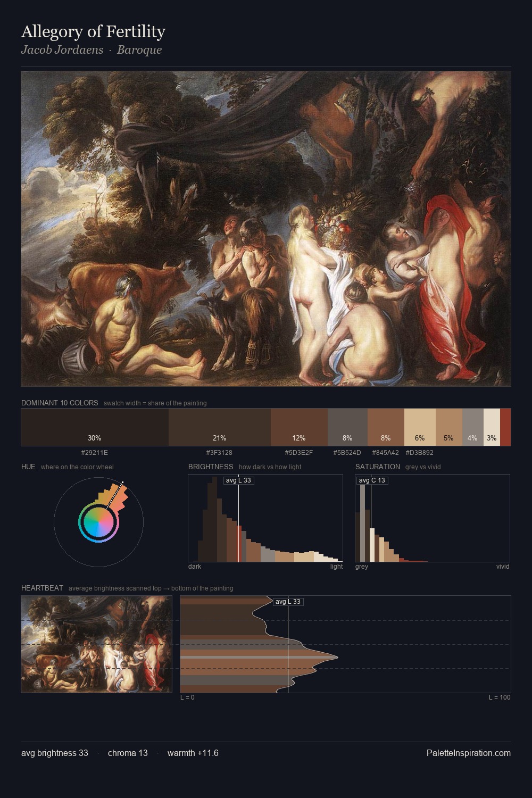Image resolution: width=532 pixels, height=798 pixels.
Task: Click the hex code #3F3128
Action: [220, 453]
